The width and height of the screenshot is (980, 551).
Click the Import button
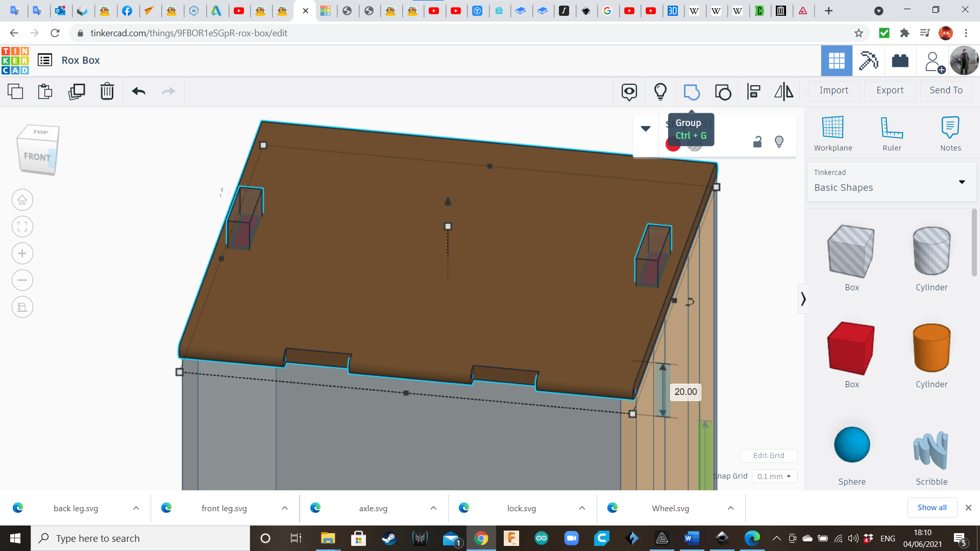[834, 89]
